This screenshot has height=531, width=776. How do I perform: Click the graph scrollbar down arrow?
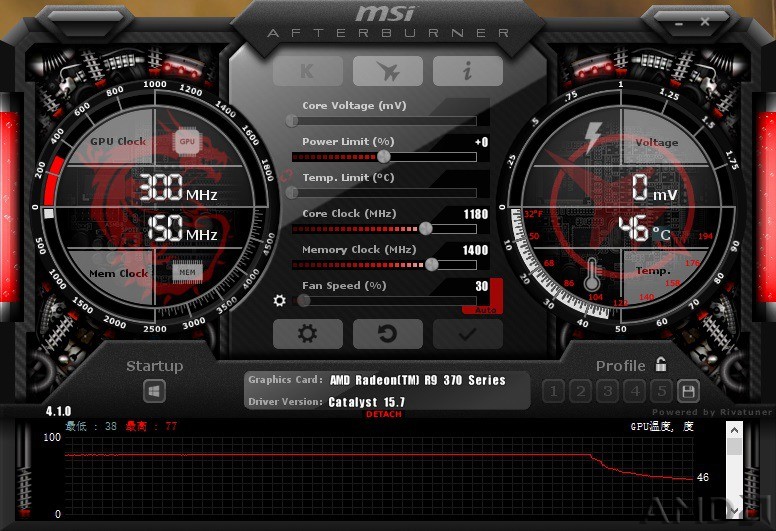click(734, 510)
